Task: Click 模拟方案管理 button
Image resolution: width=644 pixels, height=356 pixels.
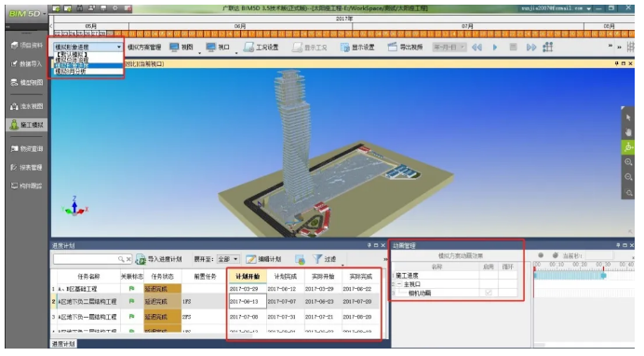Action: pyautogui.click(x=144, y=48)
